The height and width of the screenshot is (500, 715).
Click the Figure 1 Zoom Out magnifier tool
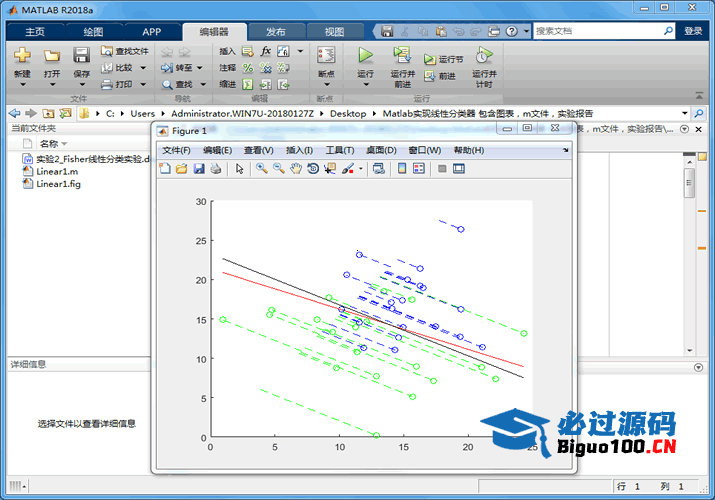coord(279,169)
